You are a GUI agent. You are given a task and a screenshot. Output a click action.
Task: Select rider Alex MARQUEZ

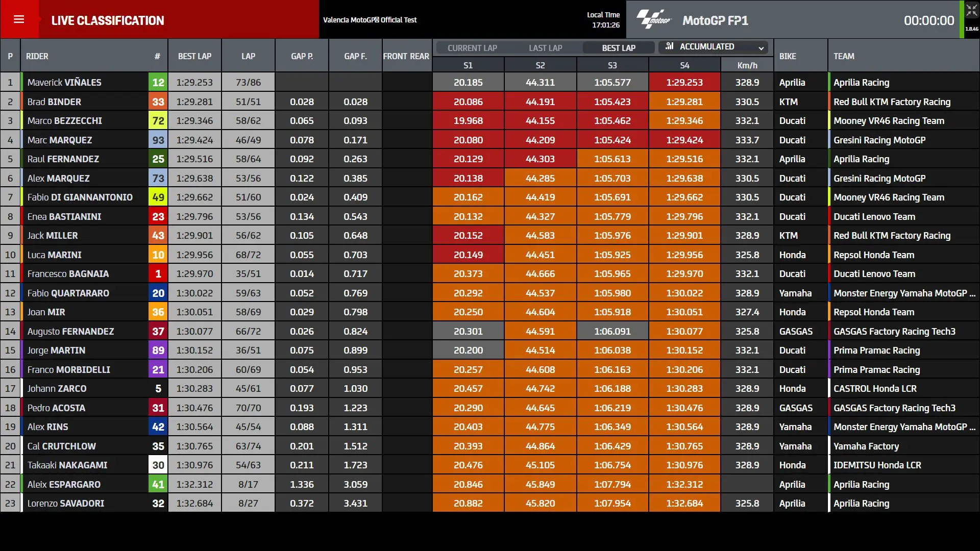click(x=58, y=178)
